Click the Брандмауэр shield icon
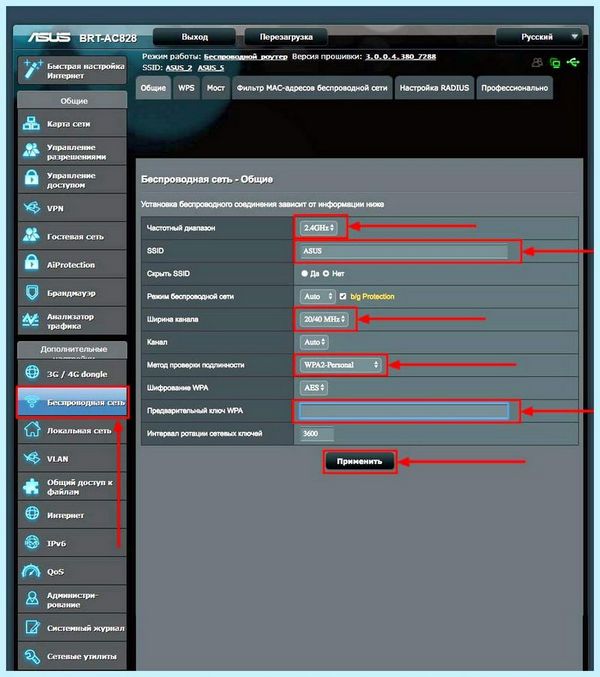 pyautogui.click(x=32, y=292)
